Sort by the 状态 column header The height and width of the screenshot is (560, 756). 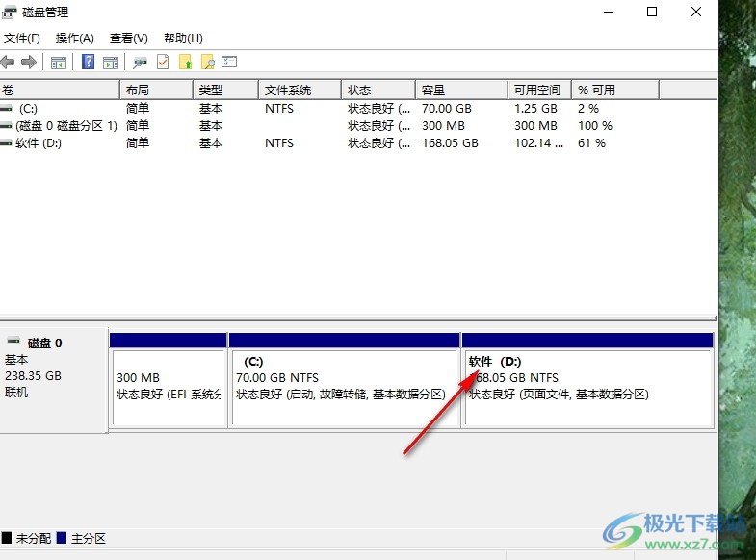point(378,90)
